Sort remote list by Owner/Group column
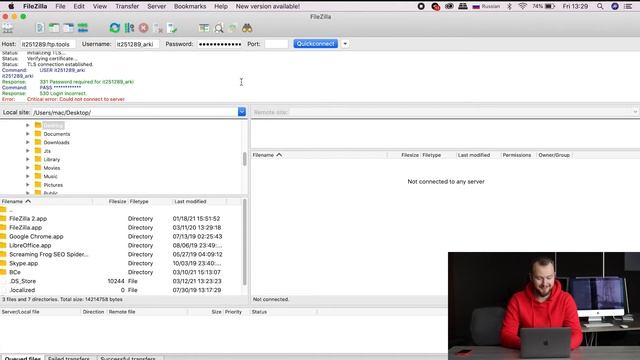Screen dimensions: 640x360 [554, 155]
